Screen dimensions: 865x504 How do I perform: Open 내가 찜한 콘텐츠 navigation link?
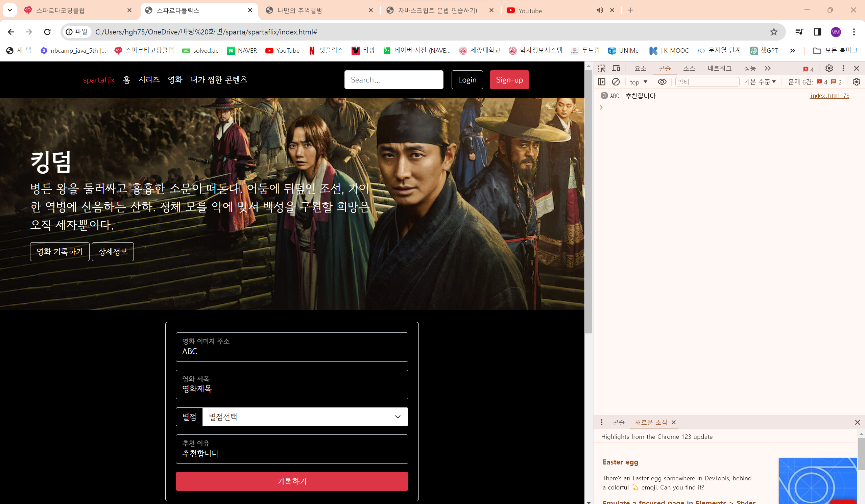point(219,80)
